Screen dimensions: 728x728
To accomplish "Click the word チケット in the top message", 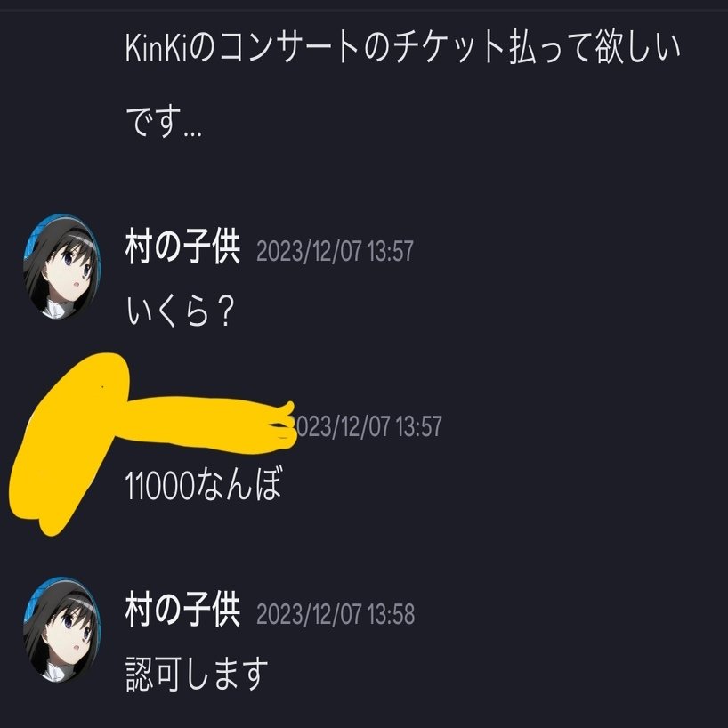I will point(448,48).
